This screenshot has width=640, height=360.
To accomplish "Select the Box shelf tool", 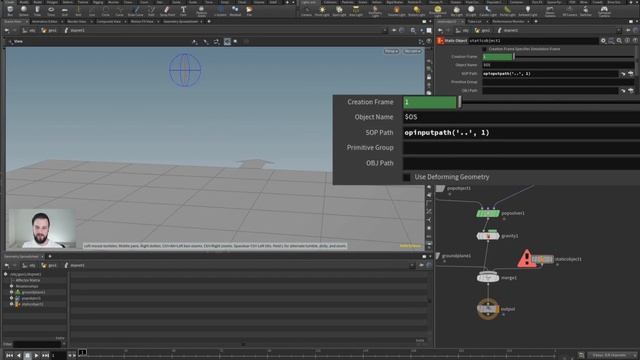I will click(x=10, y=11).
